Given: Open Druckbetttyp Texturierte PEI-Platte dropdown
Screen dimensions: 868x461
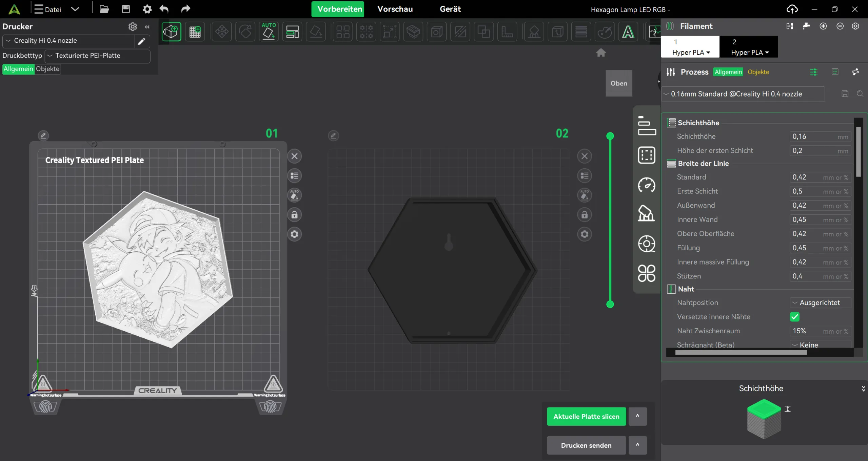Looking at the screenshot, I should click(98, 56).
